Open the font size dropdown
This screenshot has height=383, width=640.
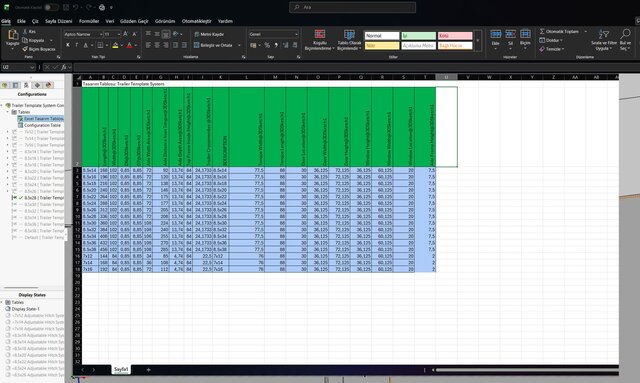(119, 34)
